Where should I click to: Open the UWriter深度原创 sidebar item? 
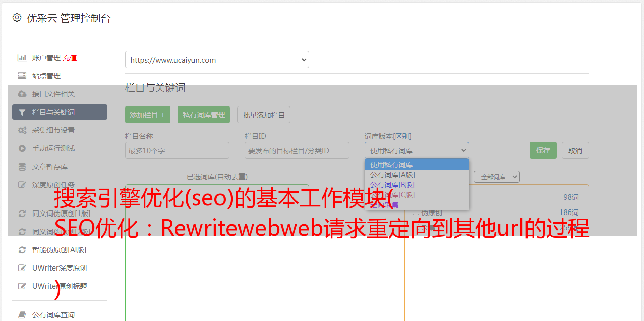pyautogui.click(x=60, y=268)
